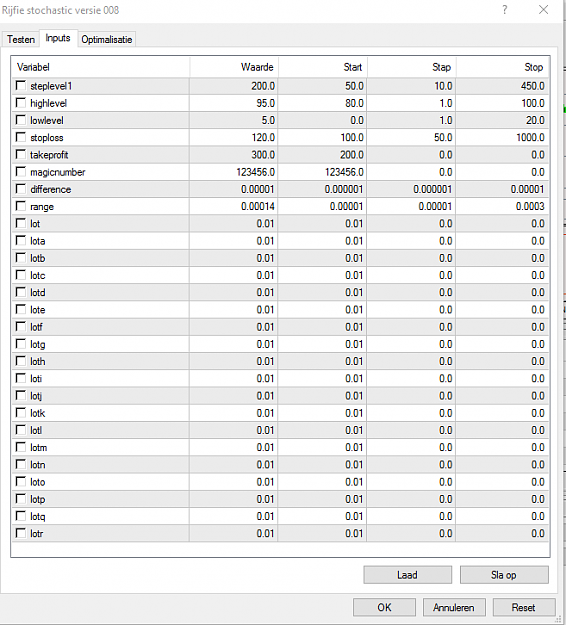The height and width of the screenshot is (625, 566).
Task: Click lowlevel Stop value 20.0
Action: 535,120
